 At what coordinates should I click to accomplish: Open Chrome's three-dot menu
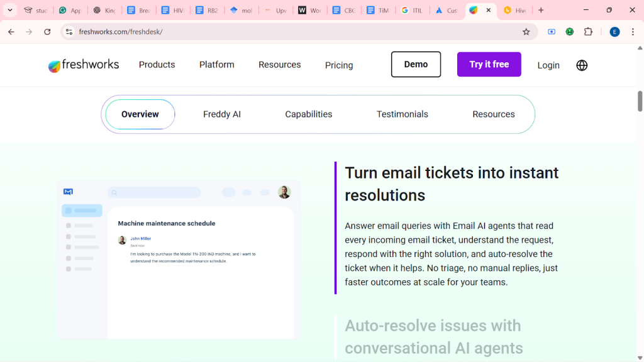[x=633, y=32]
